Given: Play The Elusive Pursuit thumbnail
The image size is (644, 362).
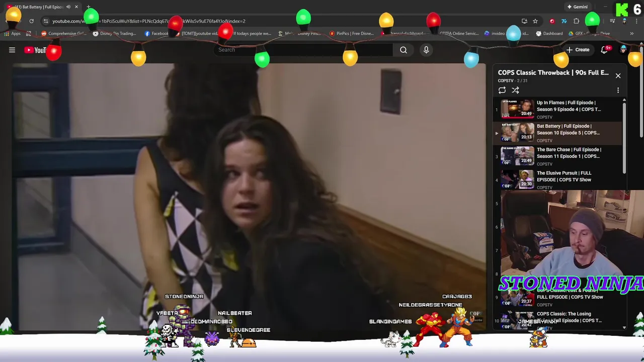Looking at the screenshot, I should click(x=517, y=179).
